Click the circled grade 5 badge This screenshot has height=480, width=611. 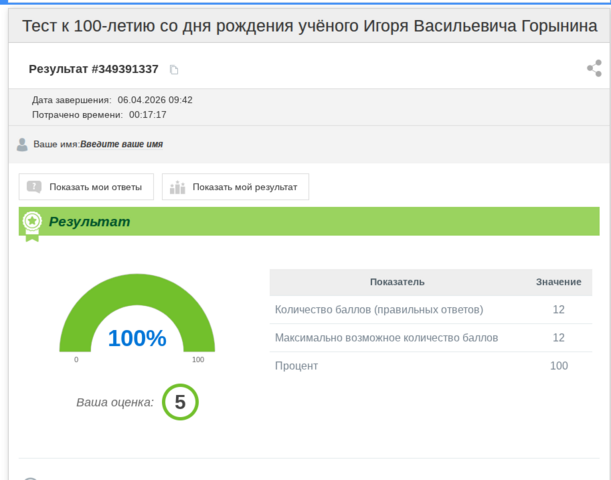click(x=180, y=402)
